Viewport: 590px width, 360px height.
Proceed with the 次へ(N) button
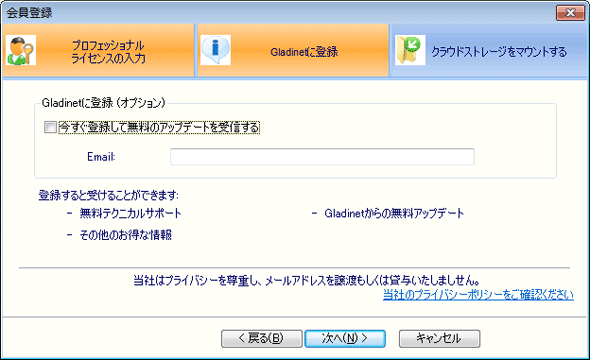(x=345, y=339)
